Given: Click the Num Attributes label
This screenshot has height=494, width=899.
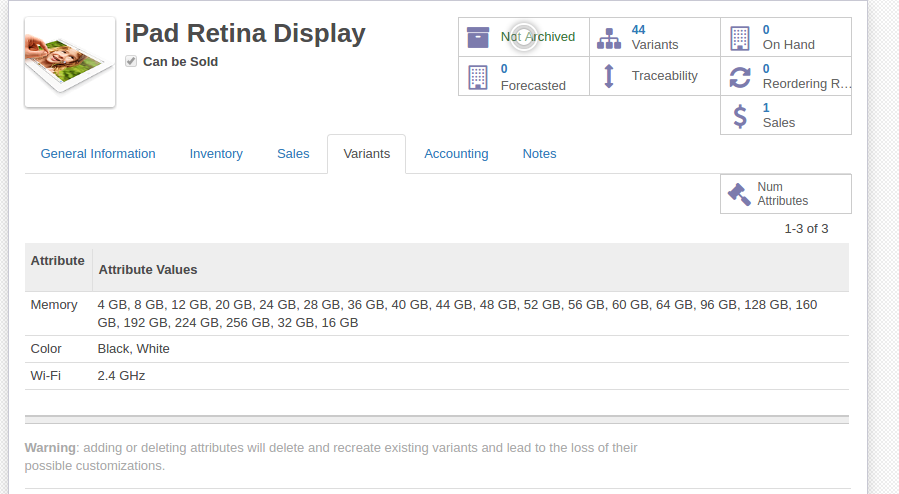Looking at the screenshot, I should coord(783,194).
